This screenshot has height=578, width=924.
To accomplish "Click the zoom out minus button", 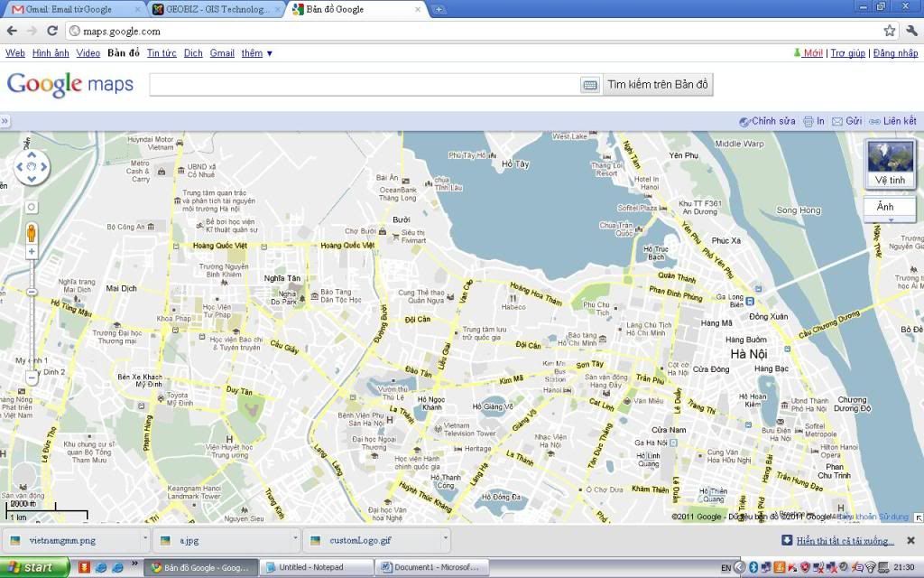I will coord(32,377).
